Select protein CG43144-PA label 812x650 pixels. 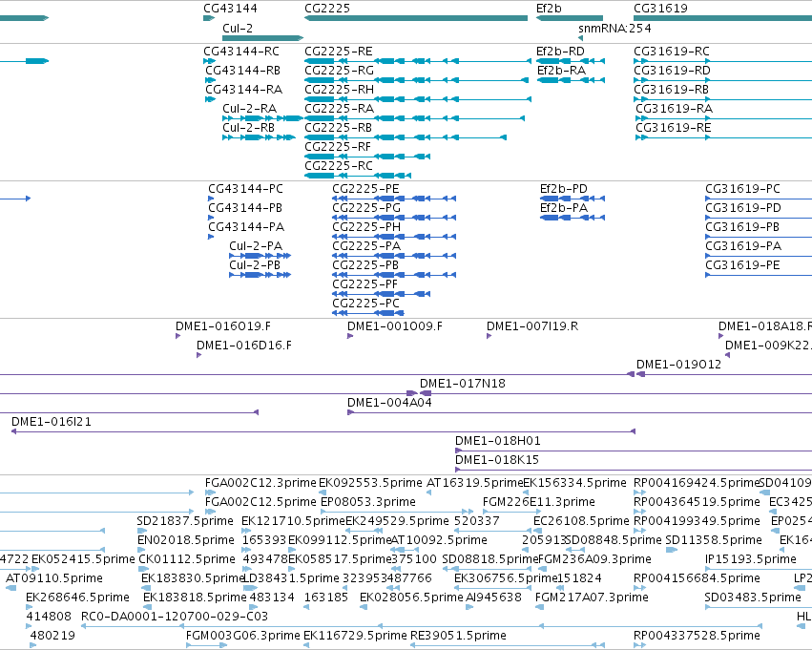[246, 227]
